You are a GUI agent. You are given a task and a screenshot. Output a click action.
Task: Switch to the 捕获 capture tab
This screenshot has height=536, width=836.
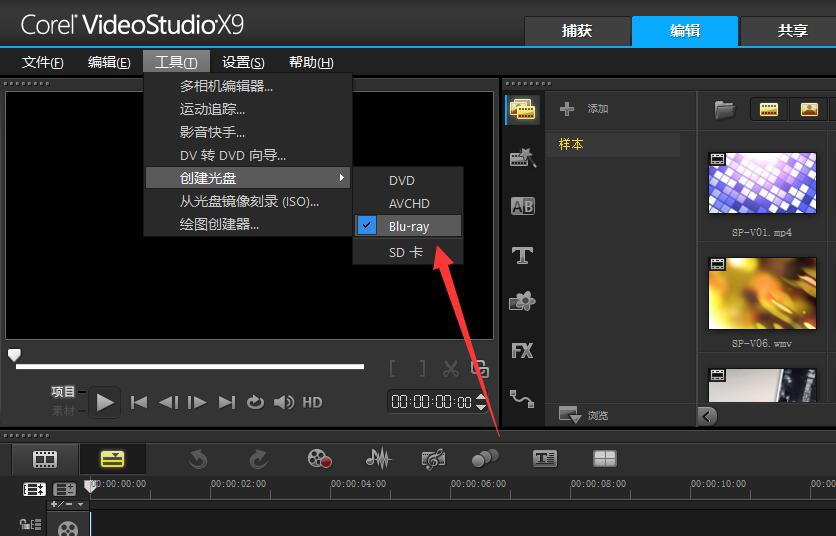[577, 30]
